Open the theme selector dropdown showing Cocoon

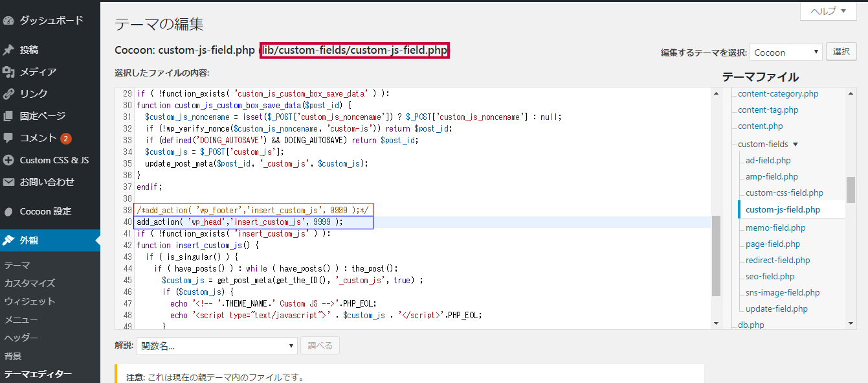pyautogui.click(x=786, y=52)
